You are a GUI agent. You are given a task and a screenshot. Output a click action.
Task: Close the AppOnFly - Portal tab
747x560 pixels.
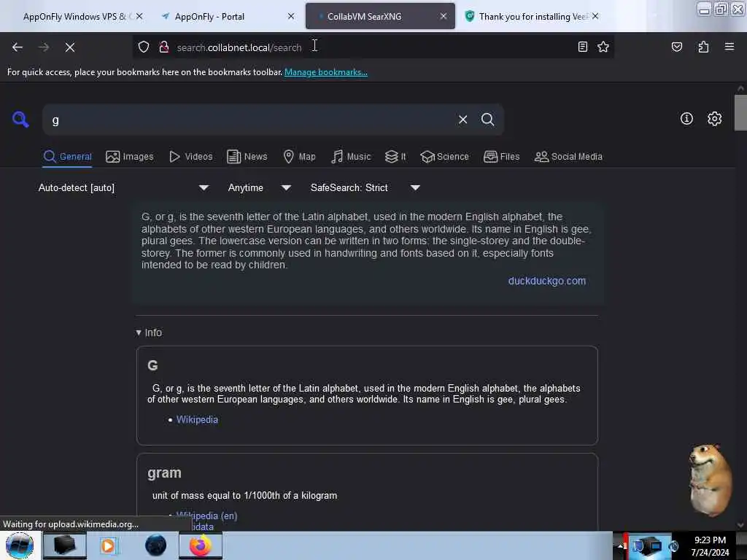coord(290,16)
